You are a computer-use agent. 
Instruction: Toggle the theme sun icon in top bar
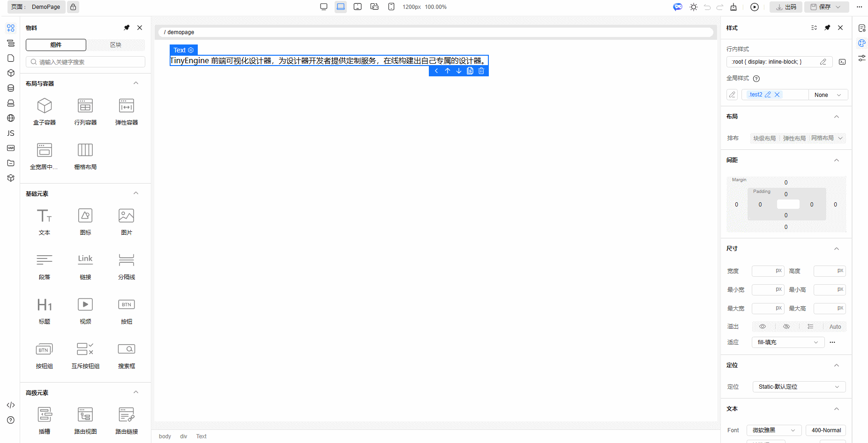[694, 7]
